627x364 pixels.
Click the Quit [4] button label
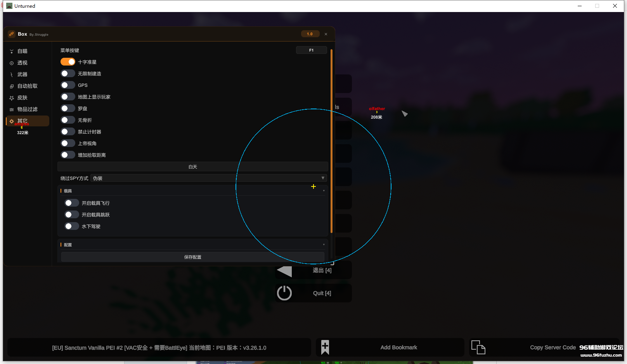click(x=322, y=293)
